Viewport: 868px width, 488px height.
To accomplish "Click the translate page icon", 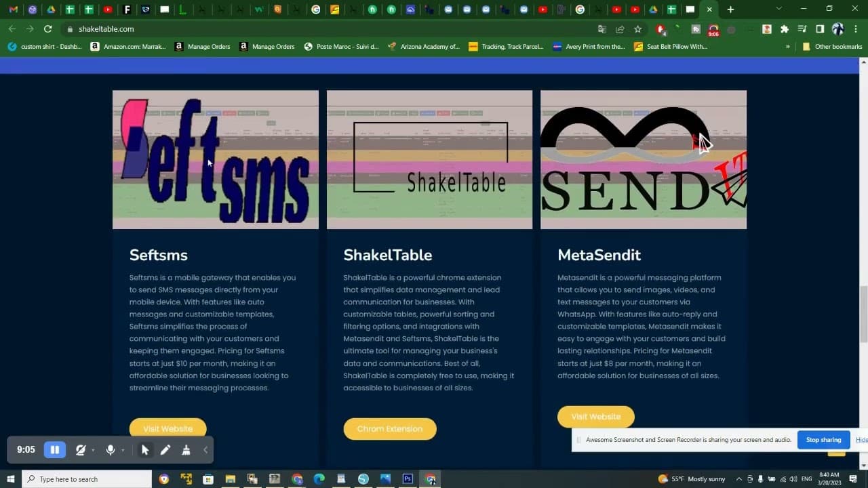I will click(x=602, y=29).
